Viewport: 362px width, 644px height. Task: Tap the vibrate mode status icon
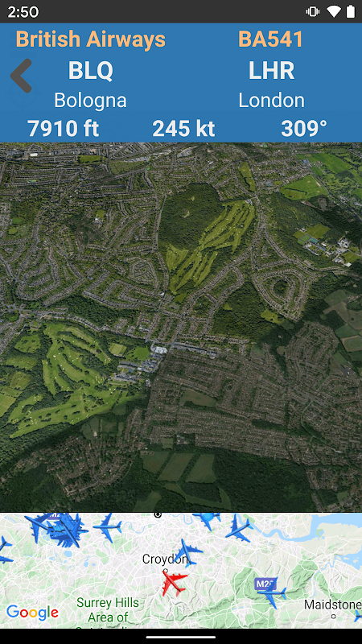click(313, 12)
